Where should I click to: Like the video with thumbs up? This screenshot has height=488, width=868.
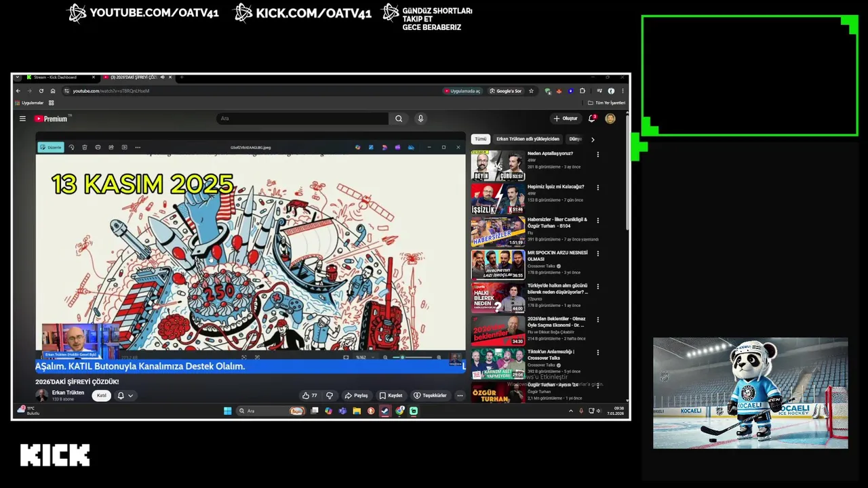point(309,395)
